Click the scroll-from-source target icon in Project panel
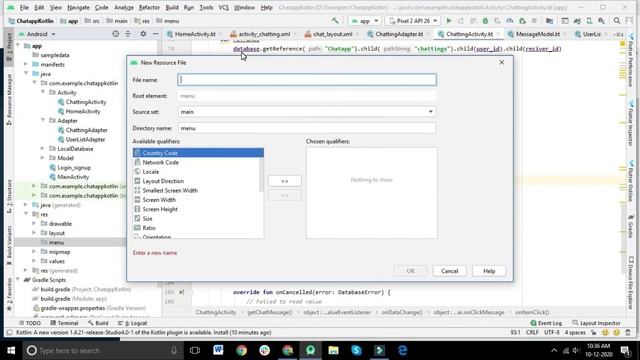Screen dimensions: 640x360 (x=116, y=34)
